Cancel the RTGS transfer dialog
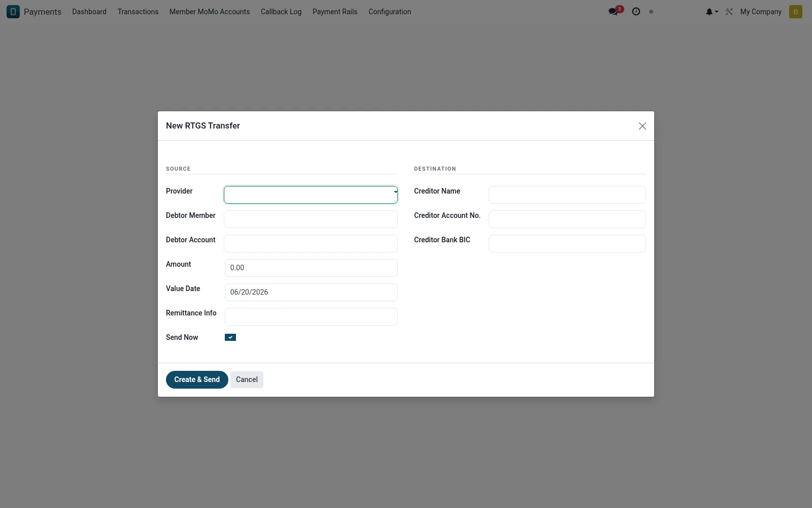812x508 pixels. click(x=247, y=379)
